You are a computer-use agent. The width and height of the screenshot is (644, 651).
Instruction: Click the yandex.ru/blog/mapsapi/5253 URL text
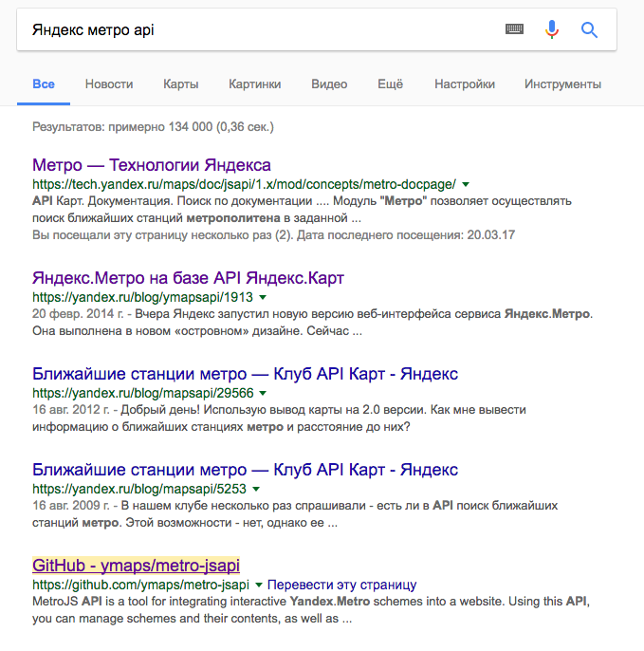(139, 489)
